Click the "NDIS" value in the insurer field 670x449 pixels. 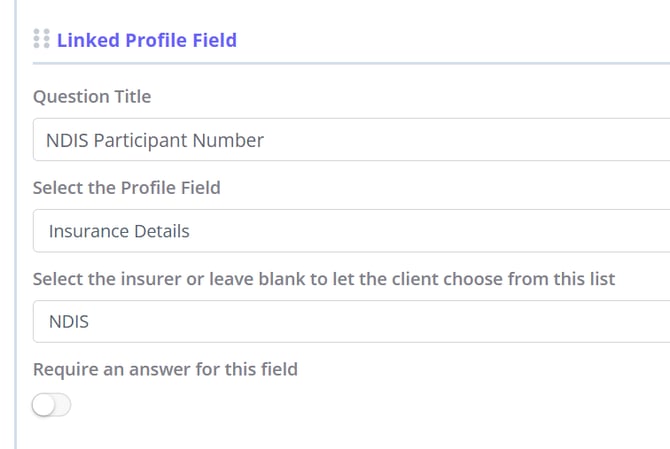(x=68, y=322)
